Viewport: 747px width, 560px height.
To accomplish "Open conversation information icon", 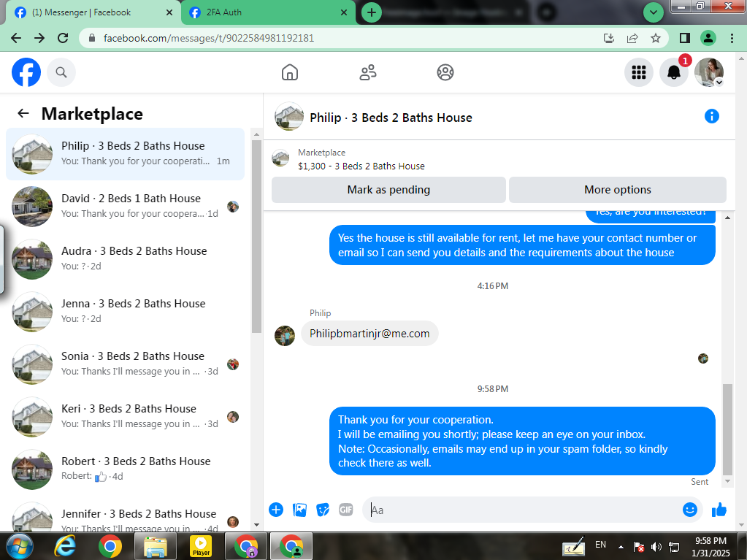I will pyautogui.click(x=712, y=116).
